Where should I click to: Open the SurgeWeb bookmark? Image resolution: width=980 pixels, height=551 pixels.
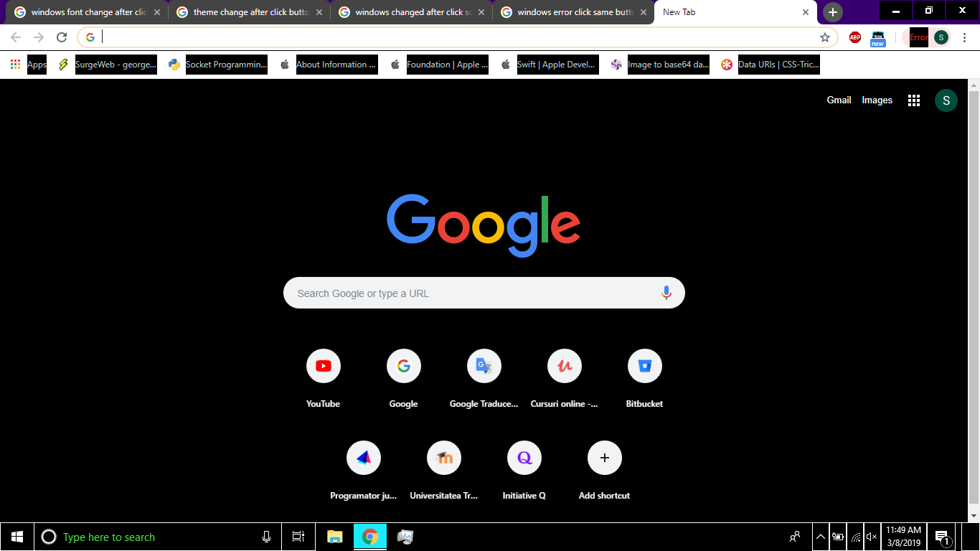(108, 65)
